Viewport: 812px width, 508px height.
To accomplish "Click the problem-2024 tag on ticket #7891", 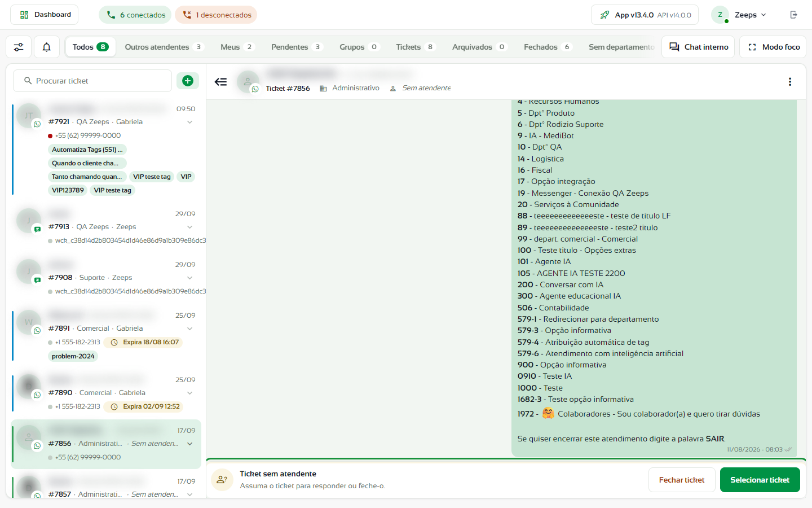I will coord(73,356).
